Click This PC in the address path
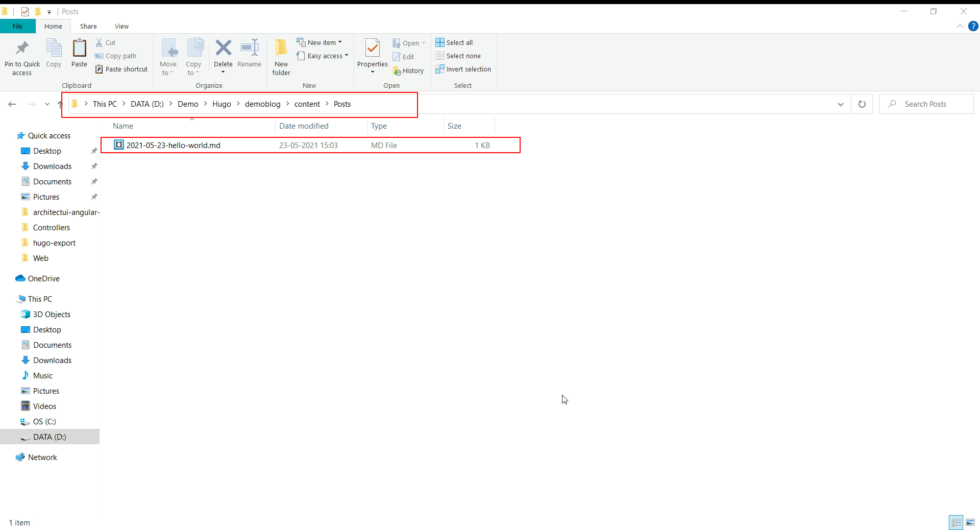The image size is (980, 530). point(105,104)
